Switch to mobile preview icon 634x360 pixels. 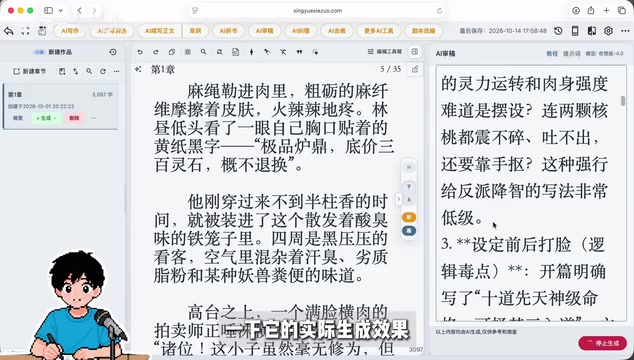pos(575,31)
